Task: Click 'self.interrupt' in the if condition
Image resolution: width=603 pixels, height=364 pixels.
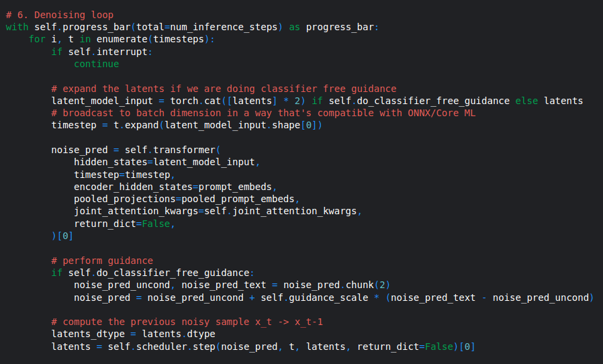Action: coord(107,52)
